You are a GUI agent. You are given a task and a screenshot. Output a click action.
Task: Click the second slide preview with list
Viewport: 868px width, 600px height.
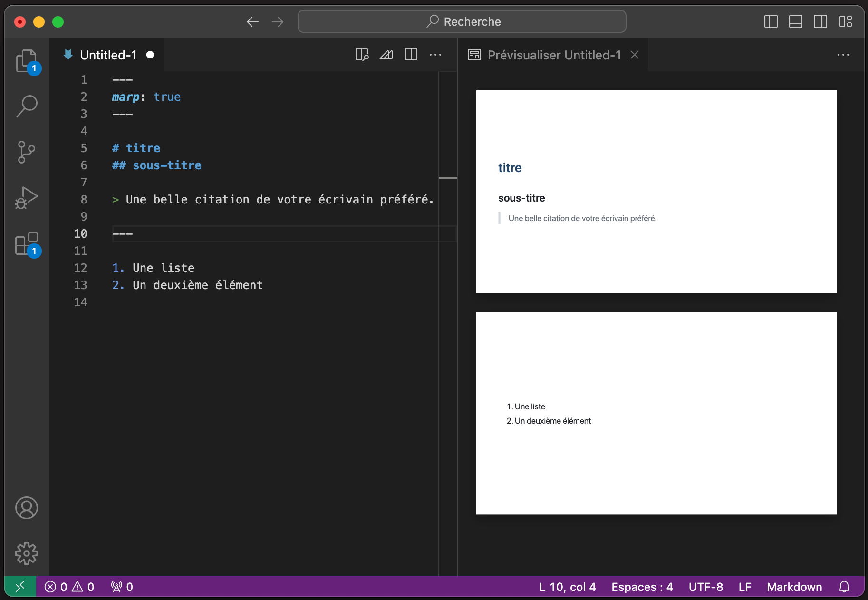point(656,413)
